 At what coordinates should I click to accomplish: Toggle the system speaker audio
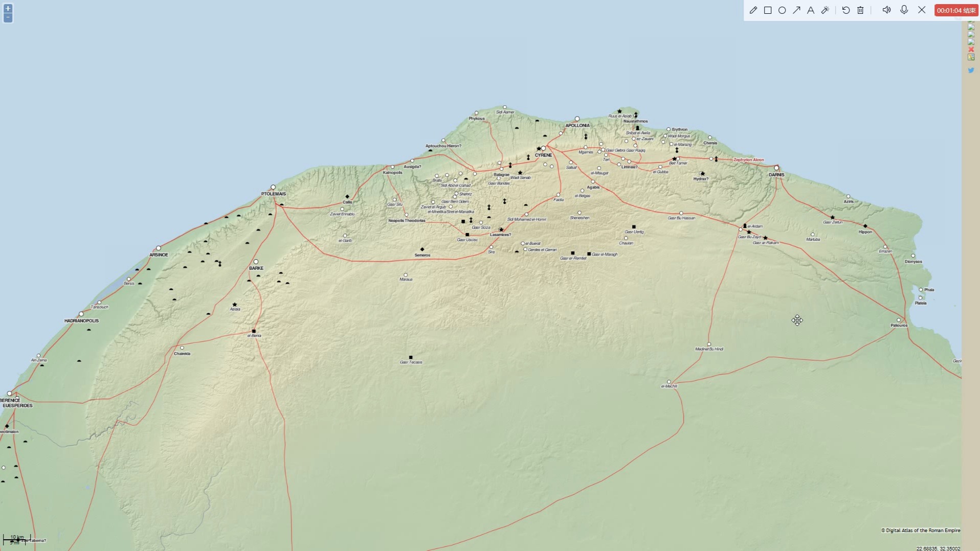click(x=886, y=10)
